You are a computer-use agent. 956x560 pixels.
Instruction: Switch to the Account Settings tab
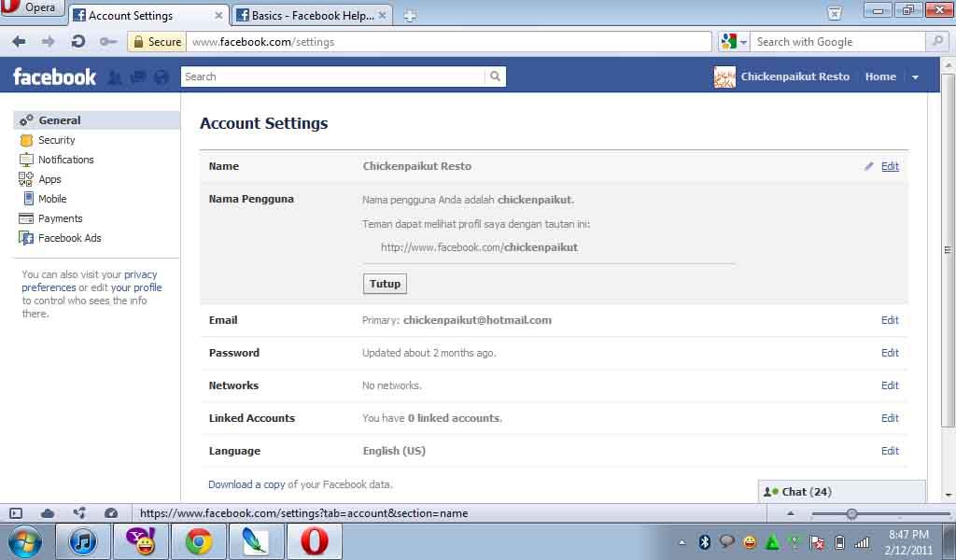pyautogui.click(x=148, y=15)
